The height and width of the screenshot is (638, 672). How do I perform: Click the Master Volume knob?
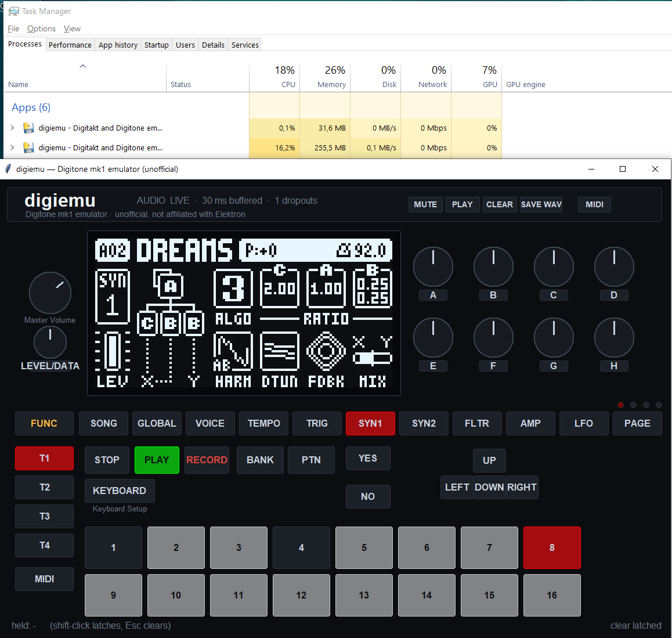coord(50,293)
